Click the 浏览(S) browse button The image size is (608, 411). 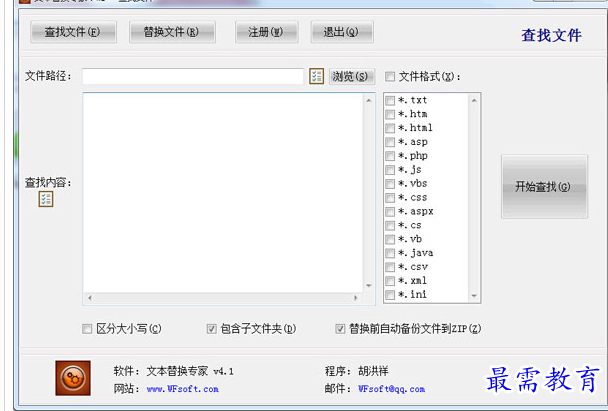coord(351,76)
